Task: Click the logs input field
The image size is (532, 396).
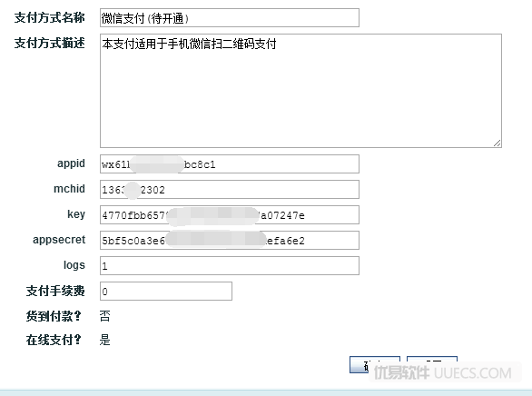Action: (230, 266)
